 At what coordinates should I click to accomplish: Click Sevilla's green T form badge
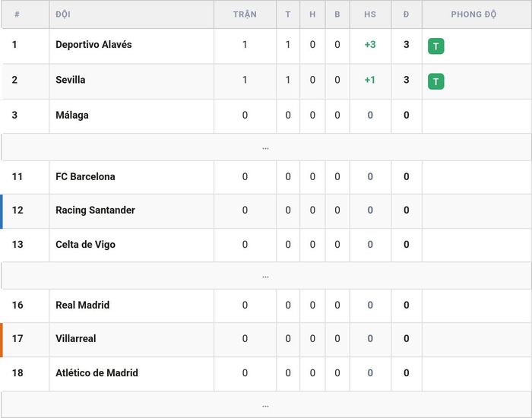[x=436, y=81]
